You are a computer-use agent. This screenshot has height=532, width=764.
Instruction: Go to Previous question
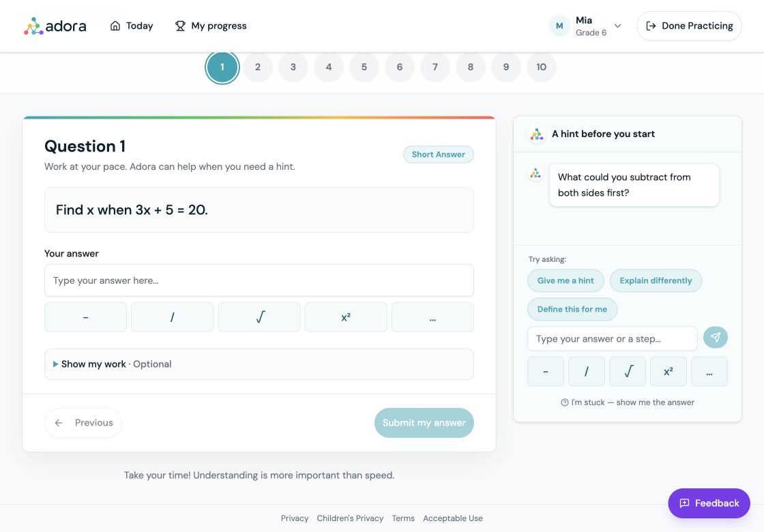(x=83, y=423)
